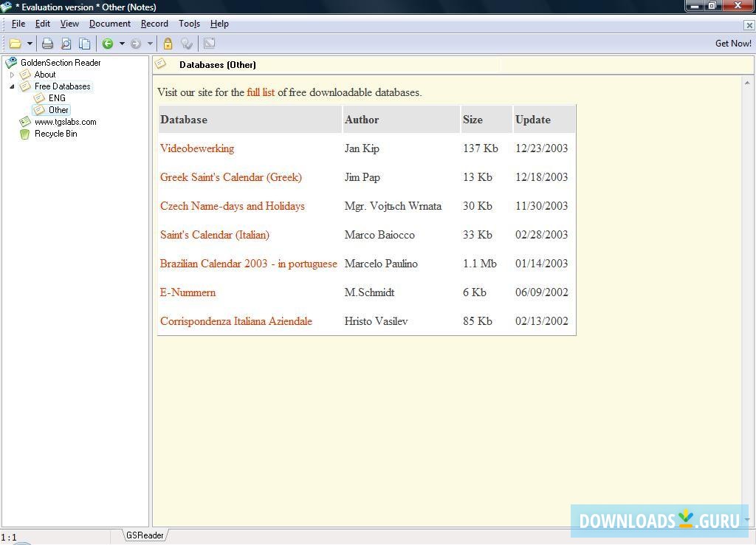Viewport: 756px width, 545px height.
Task: Switch to the GSReader tab
Action: pyautogui.click(x=145, y=535)
